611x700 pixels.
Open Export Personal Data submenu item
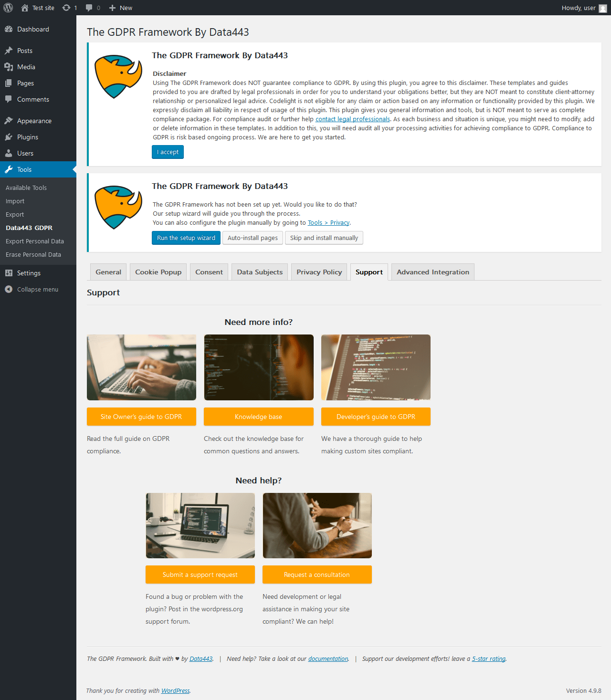[35, 241]
